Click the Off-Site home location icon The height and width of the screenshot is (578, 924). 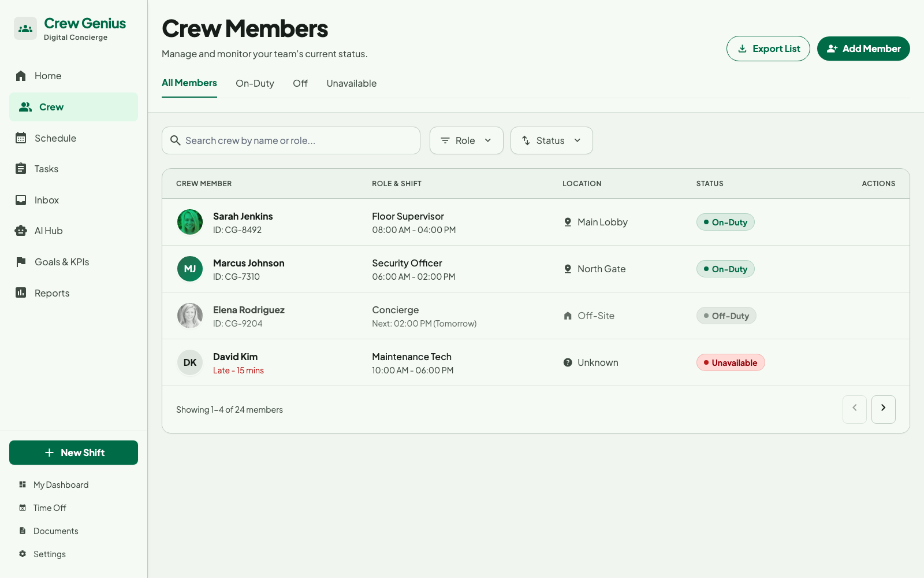click(568, 316)
